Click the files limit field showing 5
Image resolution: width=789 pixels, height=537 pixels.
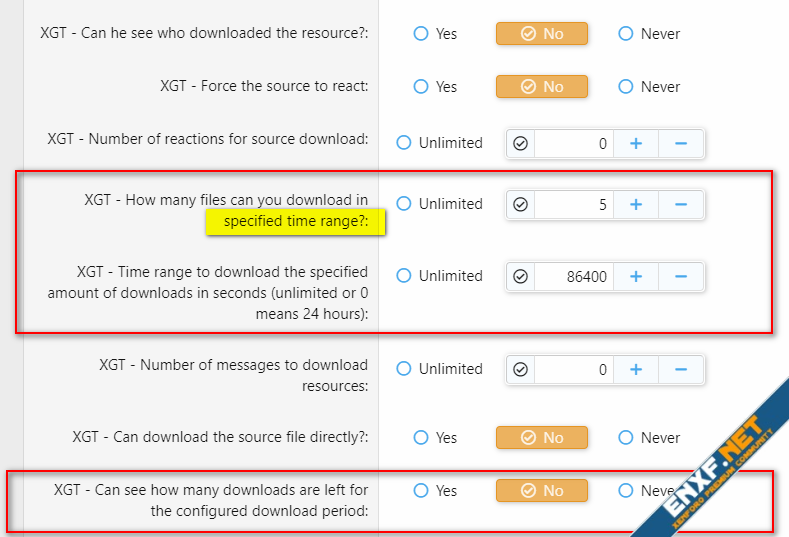click(573, 204)
